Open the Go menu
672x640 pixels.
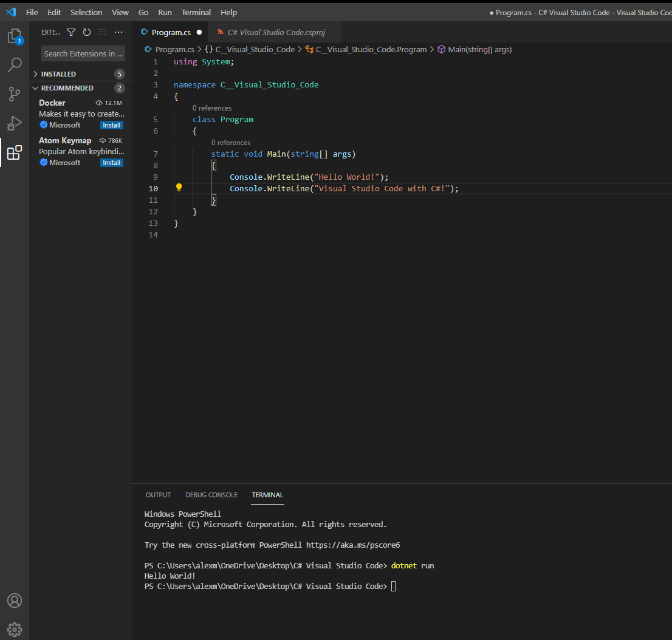pos(143,12)
